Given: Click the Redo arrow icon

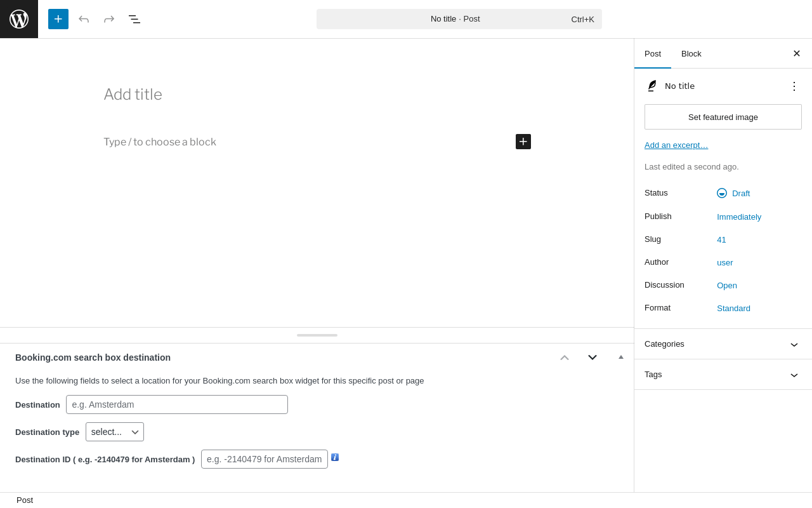Looking at the screenshot, I should point(109,19).
